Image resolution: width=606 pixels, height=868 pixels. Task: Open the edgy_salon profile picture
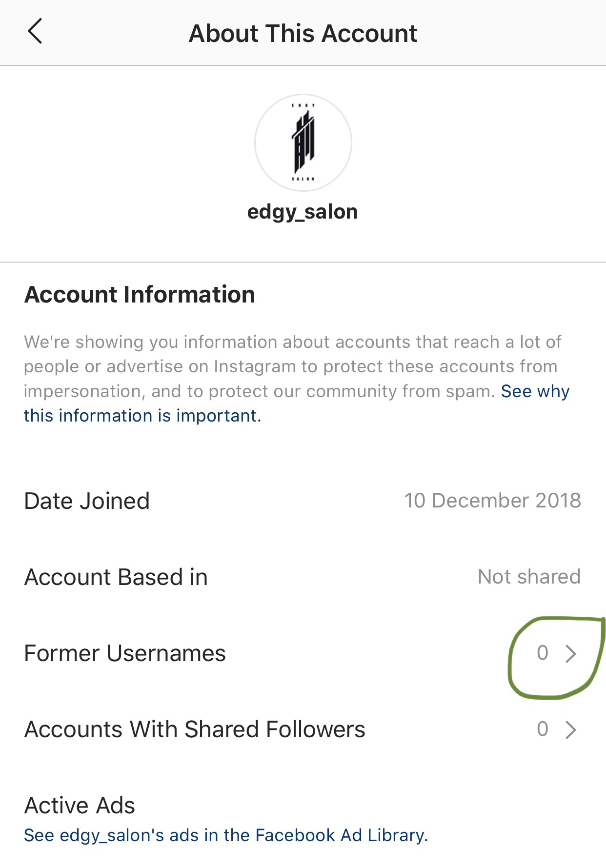point(303,142)
